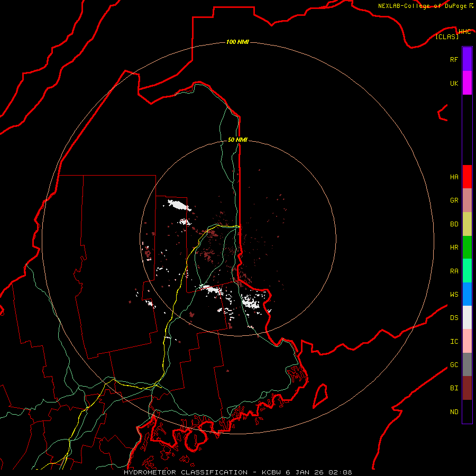Click the WS legend label

click(x=454, y=294)
